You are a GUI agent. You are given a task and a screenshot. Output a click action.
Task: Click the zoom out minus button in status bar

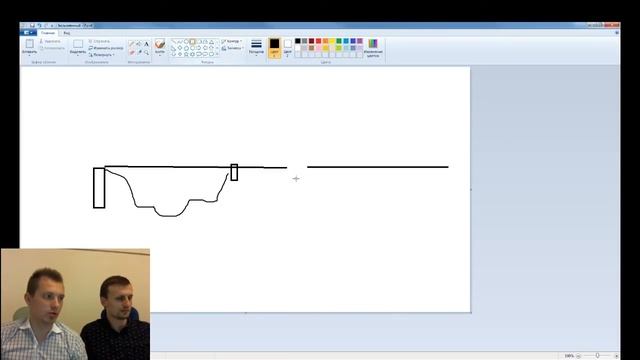[578, 356]
